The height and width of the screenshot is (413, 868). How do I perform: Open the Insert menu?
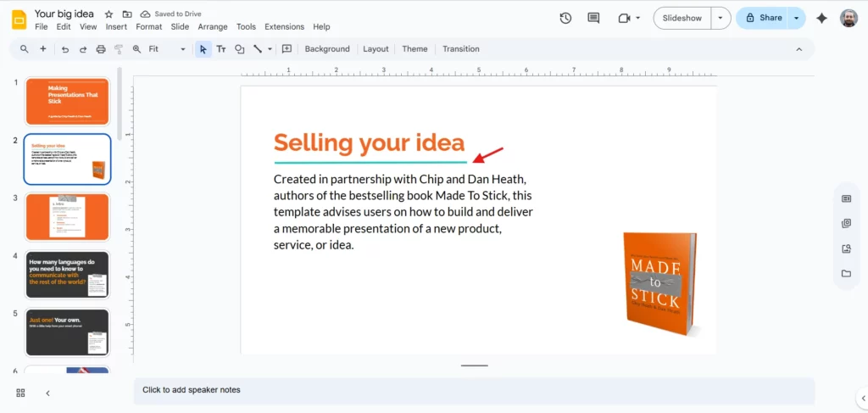pos(116,26)
